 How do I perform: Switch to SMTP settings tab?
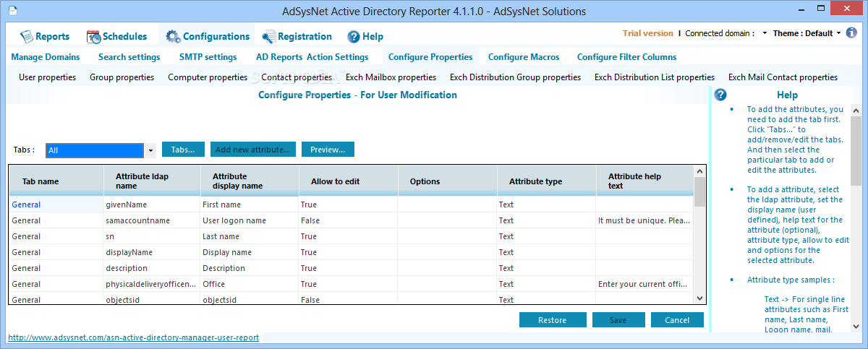pyautogui.click(x=208, y=56)
